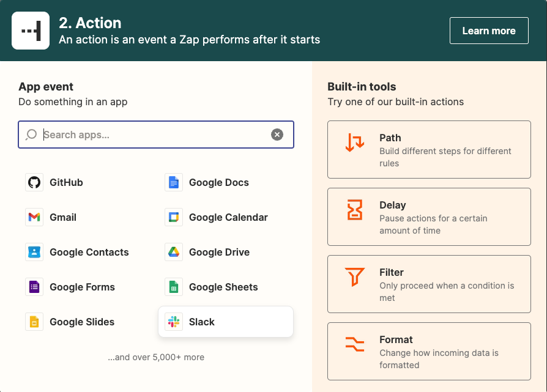Focus the Search apps input field
The width and height of the screenshot is (547, 392).
pyautogui.click(x=156, y=135)
